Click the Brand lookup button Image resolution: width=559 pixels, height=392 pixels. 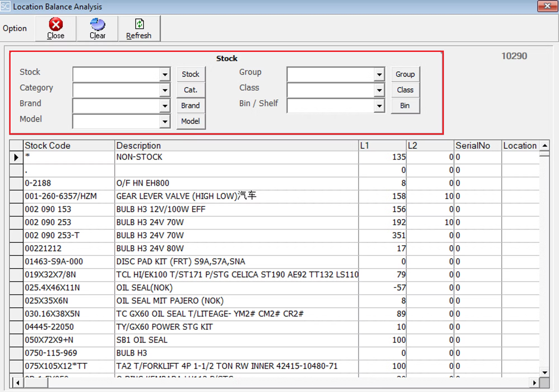(191, 105)
